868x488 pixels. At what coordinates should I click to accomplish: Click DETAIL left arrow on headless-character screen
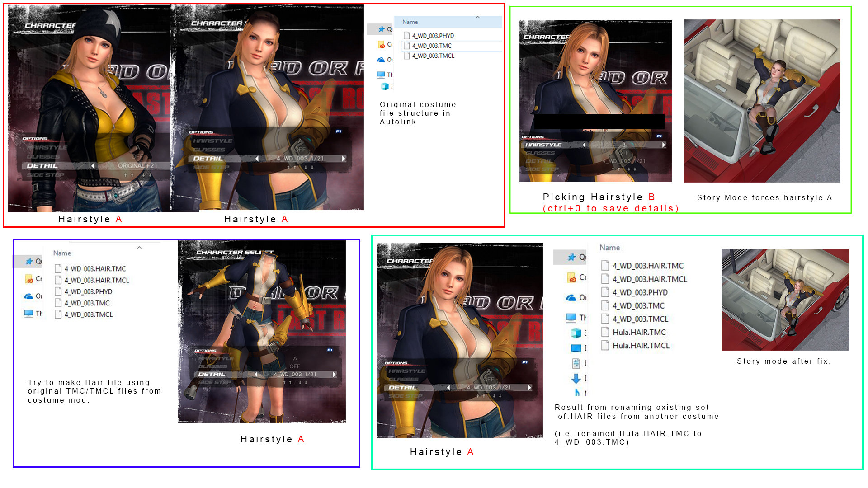tap(256, 375)
